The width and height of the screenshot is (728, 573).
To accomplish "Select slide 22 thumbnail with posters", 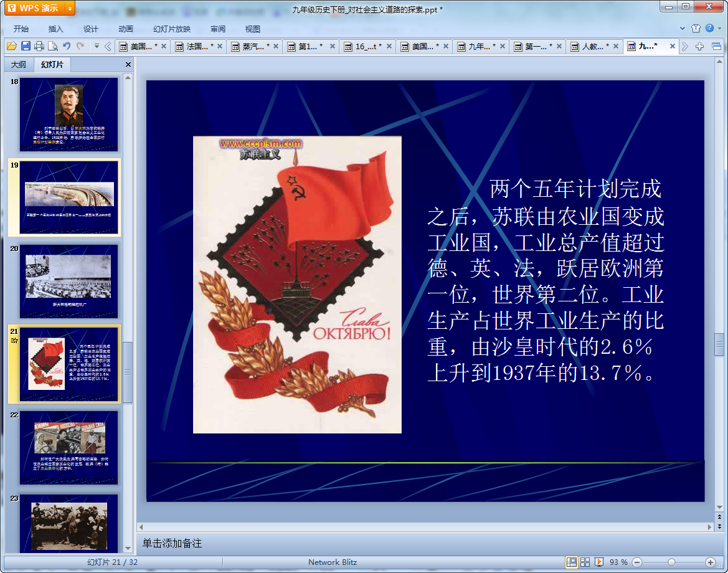I will tap(69, 448).
